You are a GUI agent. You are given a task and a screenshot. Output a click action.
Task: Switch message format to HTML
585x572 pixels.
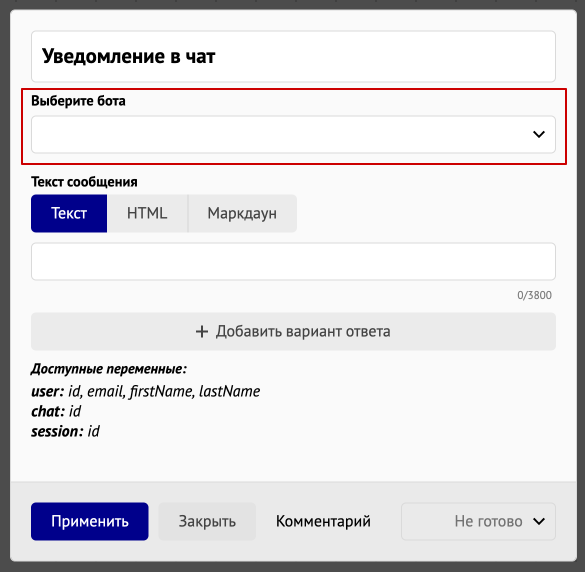tap(147, 213)
